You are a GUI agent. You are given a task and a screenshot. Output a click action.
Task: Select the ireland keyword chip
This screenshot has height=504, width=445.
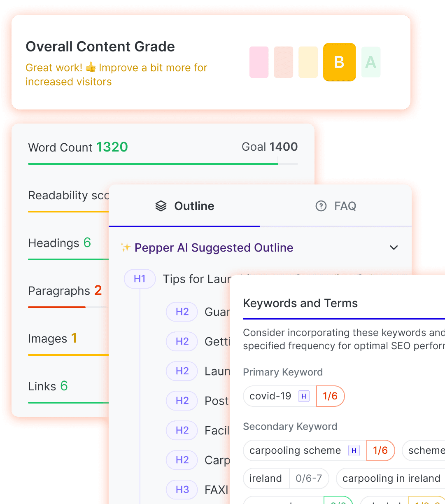[x=286, y=478]
